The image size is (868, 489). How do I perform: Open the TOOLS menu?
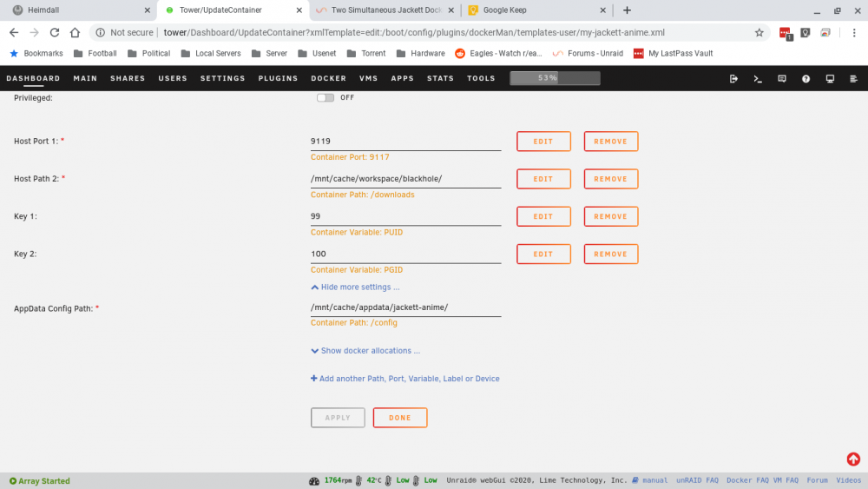(x=481, y=79)
